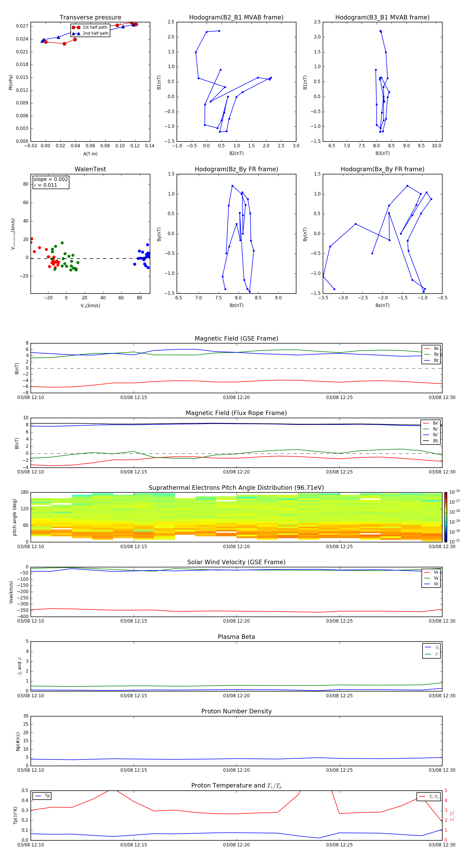Click the "Hodogram(B3_B1 MVAB frame)" title

(382, 18)
